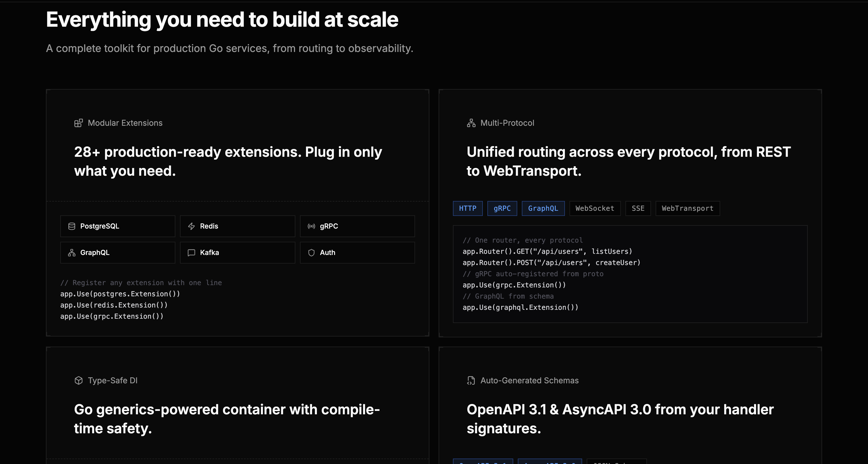
Task: Click the Multi-Protocol network icon
Action: coord(471,123)
